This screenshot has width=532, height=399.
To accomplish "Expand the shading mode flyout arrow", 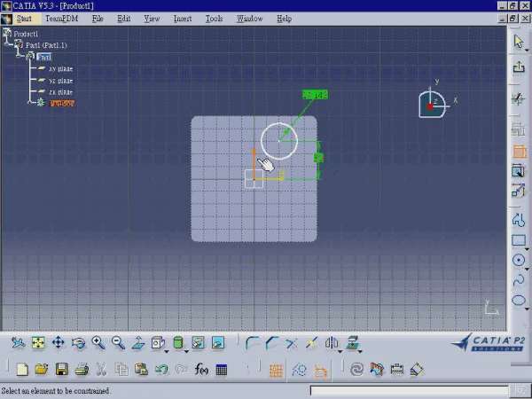I will pyautogui.click(x=186, y=351).
